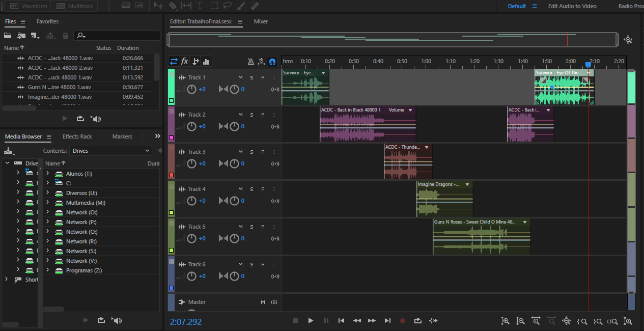Switch to the Mixer tab
Screen dimensions: 644x331
coord(261,21)
